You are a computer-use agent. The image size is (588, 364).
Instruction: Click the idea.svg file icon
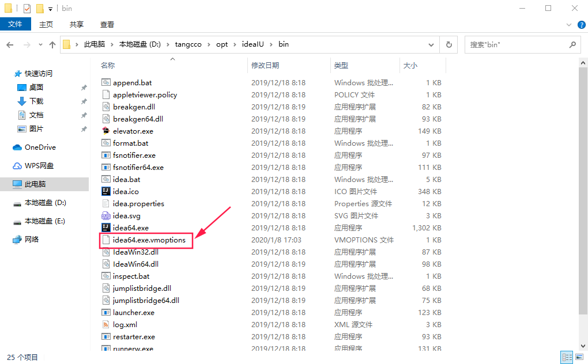coord(106,216)
